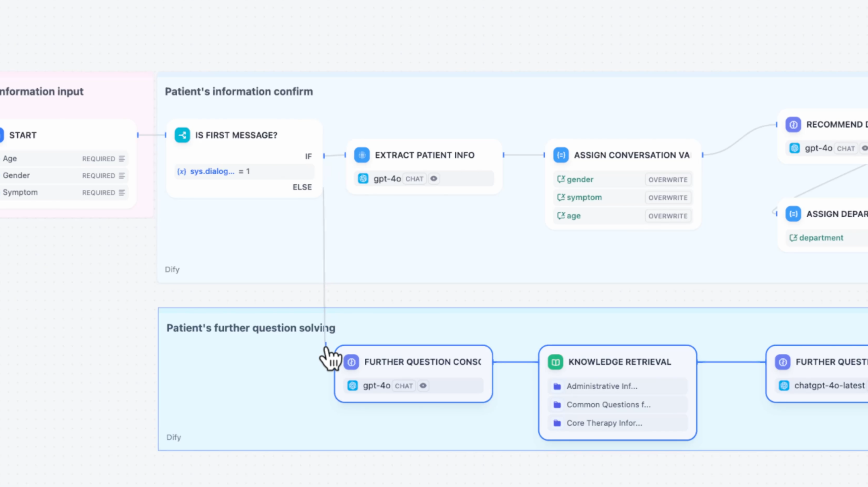The width and height of the screenshot is (868, 487).
Task: Click the sys.dialog condition variable
Action: (x=212, y=171)
